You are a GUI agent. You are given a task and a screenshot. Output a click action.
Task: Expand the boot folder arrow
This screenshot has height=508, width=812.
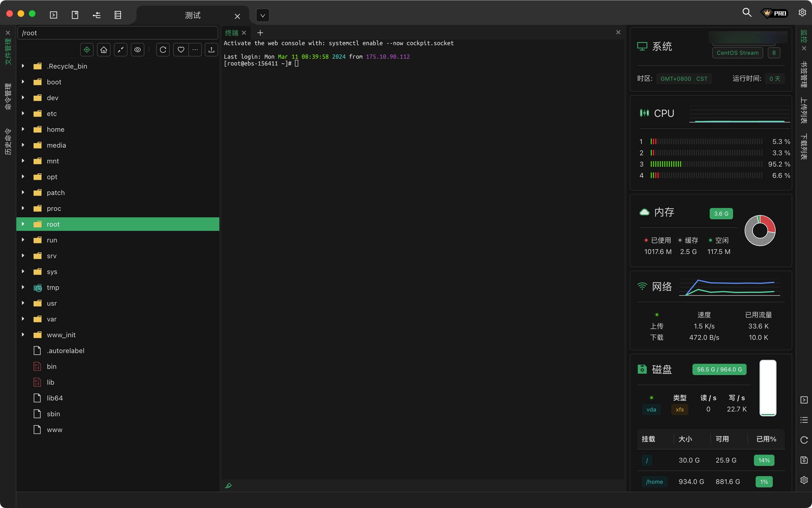click(x=23, y=82)
